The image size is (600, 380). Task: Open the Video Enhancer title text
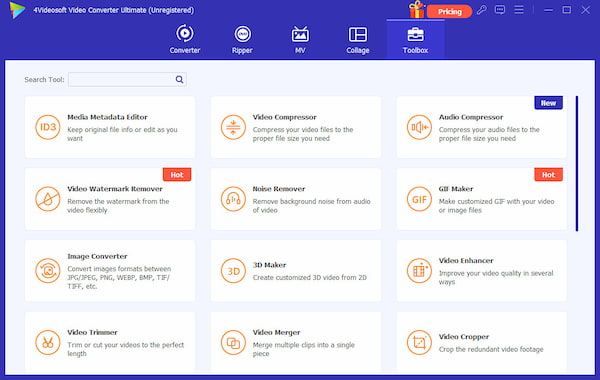(x=466, y=261)
